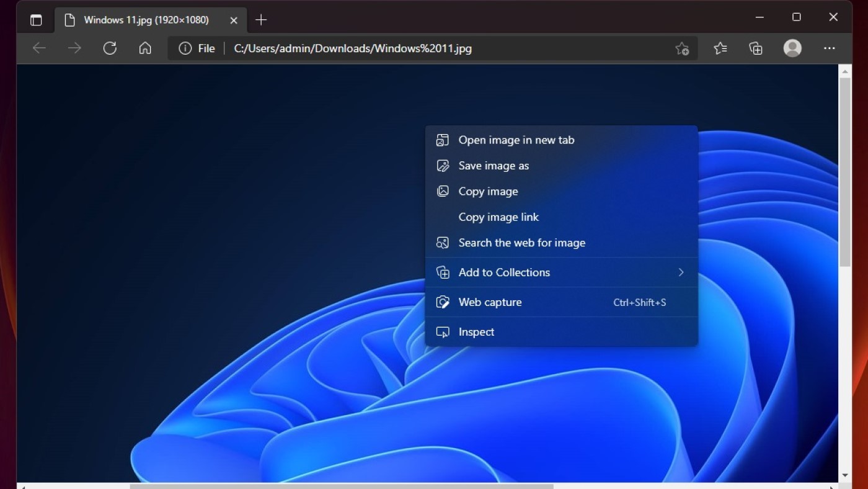Select Copy image from context menu

click(561, 191)
